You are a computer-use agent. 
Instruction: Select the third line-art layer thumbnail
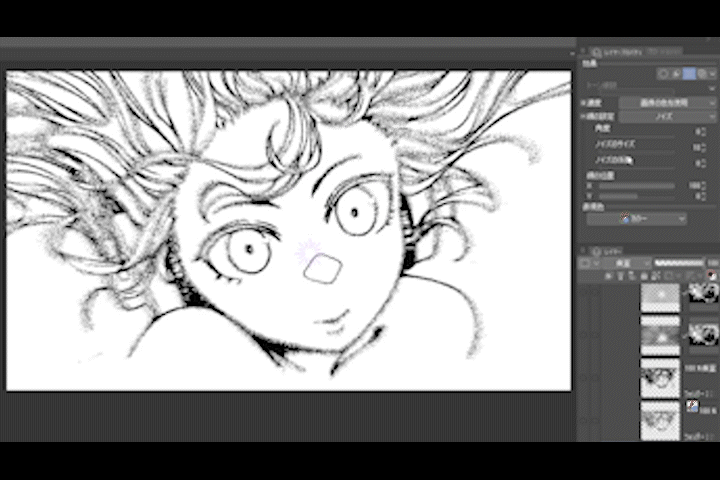[660, 378]
